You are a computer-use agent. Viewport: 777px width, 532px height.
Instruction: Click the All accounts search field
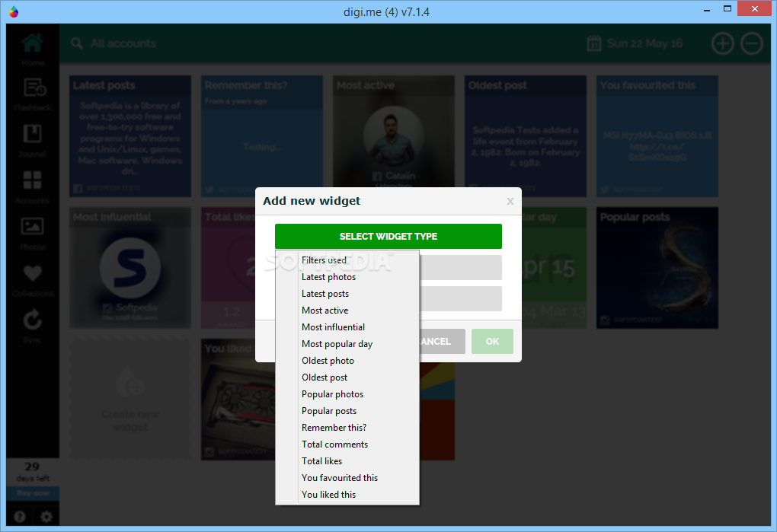point(123,43)
